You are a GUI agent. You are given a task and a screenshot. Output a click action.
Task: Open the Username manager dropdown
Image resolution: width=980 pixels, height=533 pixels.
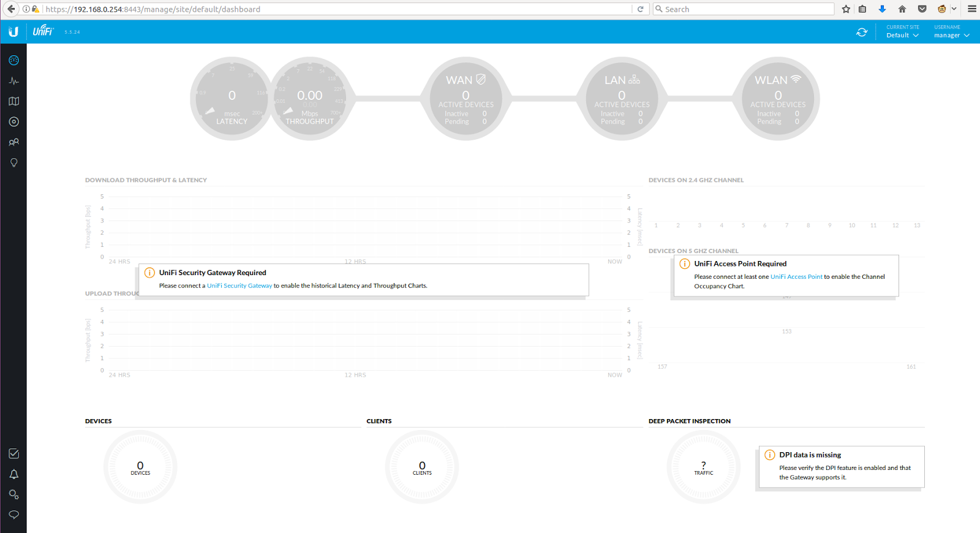pos(951,31)
